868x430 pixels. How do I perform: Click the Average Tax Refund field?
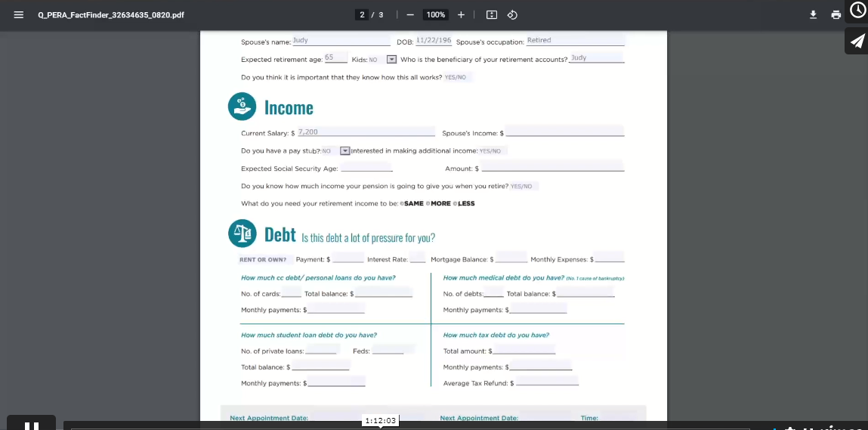pos(547,382)
